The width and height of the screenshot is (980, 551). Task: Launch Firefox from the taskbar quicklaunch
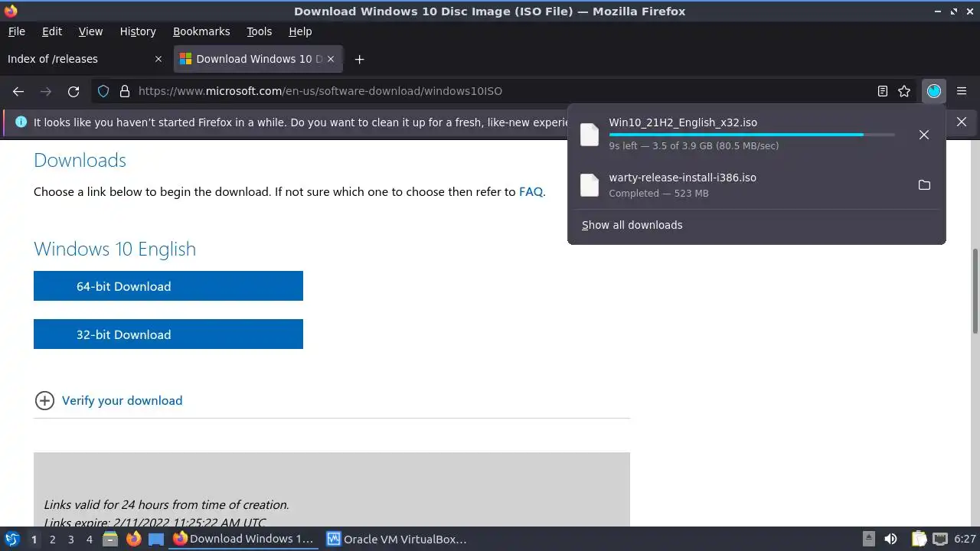[x=133, y=539]
